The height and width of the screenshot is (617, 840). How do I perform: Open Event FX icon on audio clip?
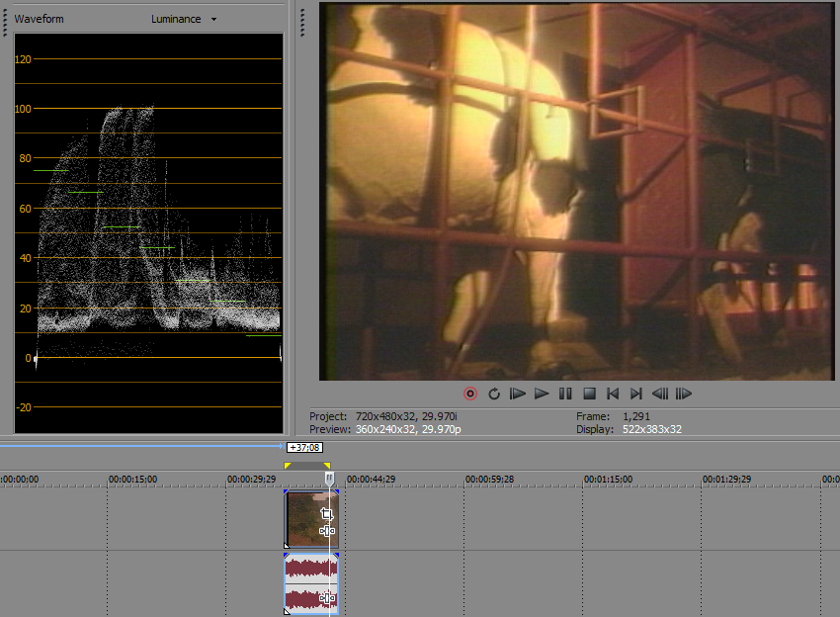coord(327,597)
